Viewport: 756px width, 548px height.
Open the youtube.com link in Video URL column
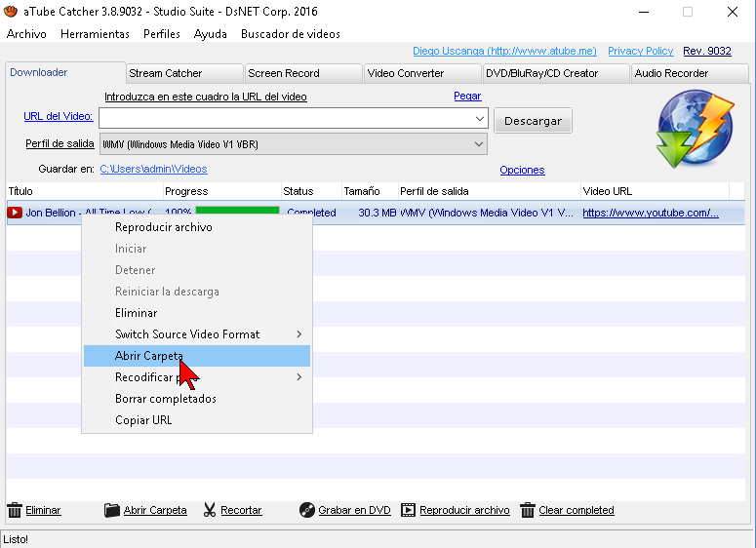[651, 213]
